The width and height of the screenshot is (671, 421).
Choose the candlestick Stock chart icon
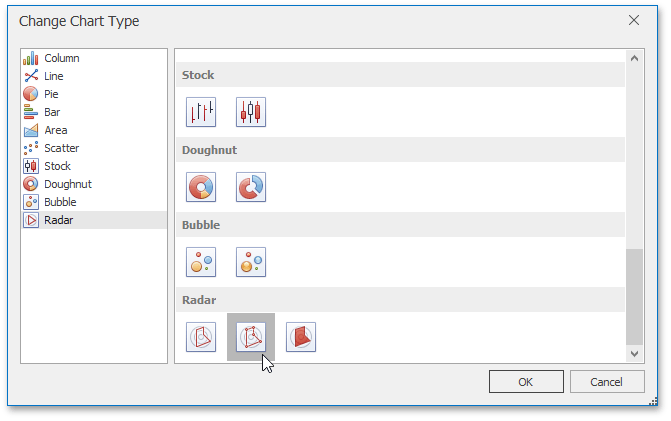[x=251, y=112]
